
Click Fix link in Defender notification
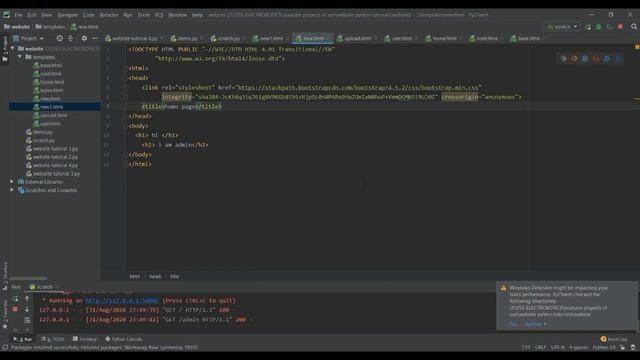click(x=513, y=324)
